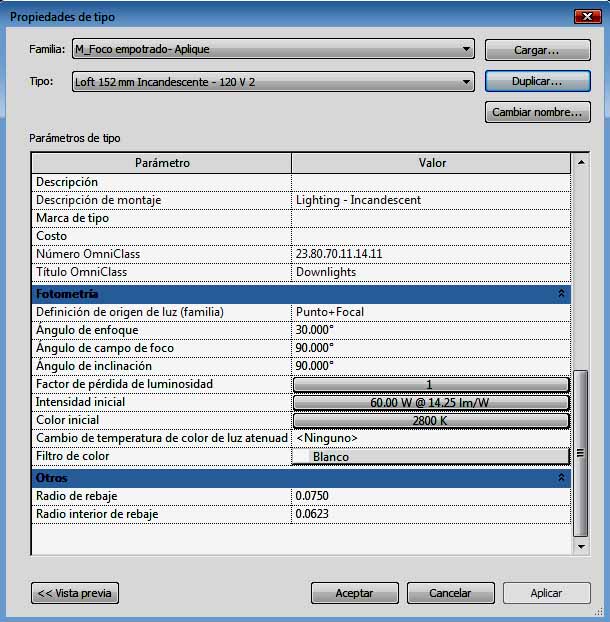Edit the Ángulo de enfoque value 30.000°

click(431, 330)
